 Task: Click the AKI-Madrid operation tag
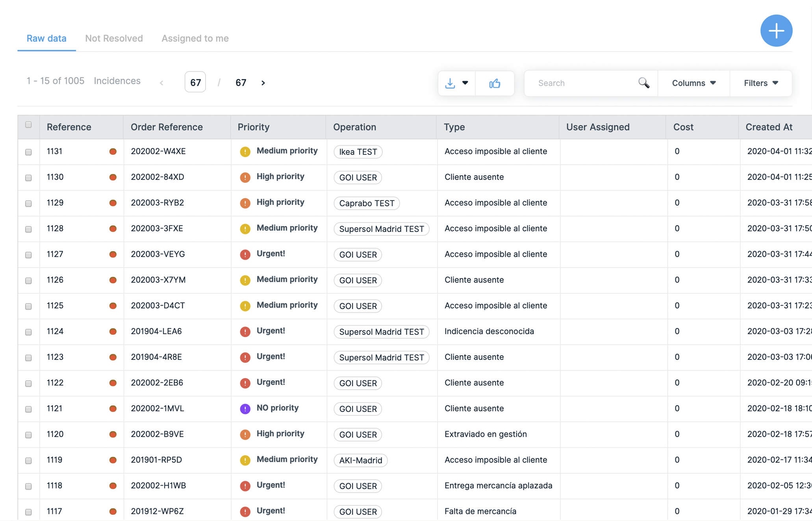point(360,460)
